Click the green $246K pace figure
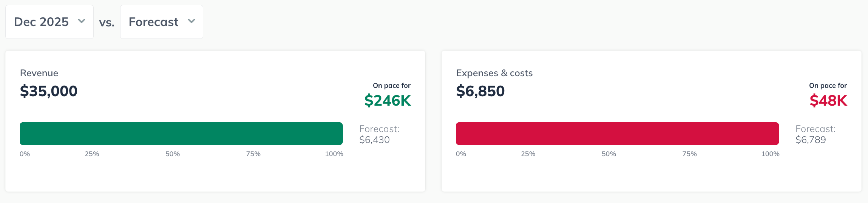Screen dimensions: 868x203 tap(388, 101)
